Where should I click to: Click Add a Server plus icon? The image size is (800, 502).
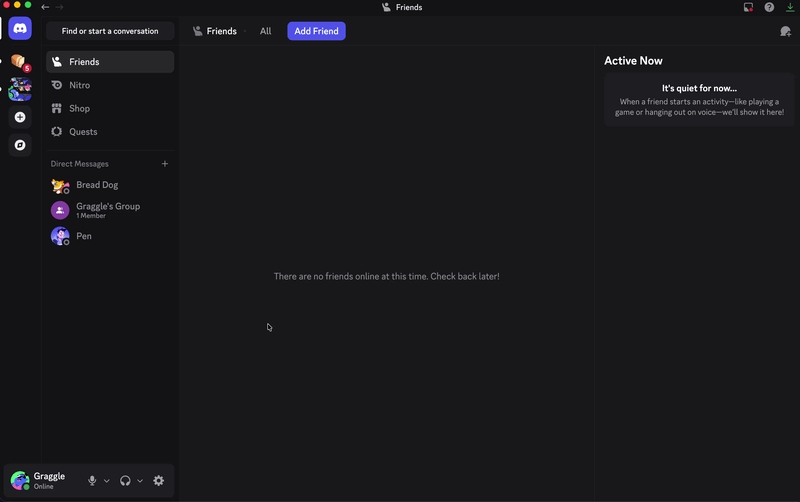20,117
